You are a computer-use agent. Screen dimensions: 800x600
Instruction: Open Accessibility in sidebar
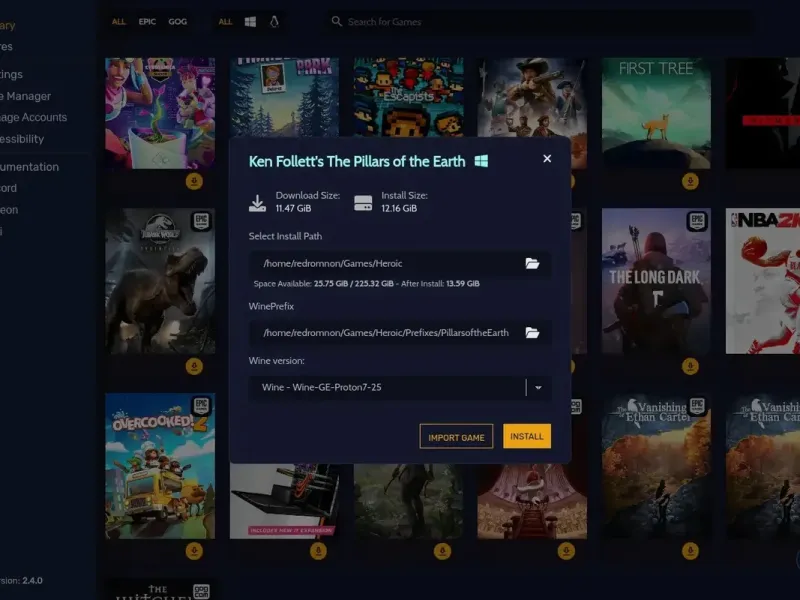tap(22, 139)
